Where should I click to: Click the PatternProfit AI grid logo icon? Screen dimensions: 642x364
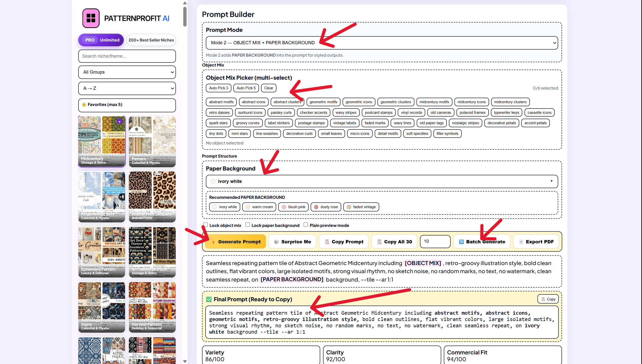pos(91,18)
